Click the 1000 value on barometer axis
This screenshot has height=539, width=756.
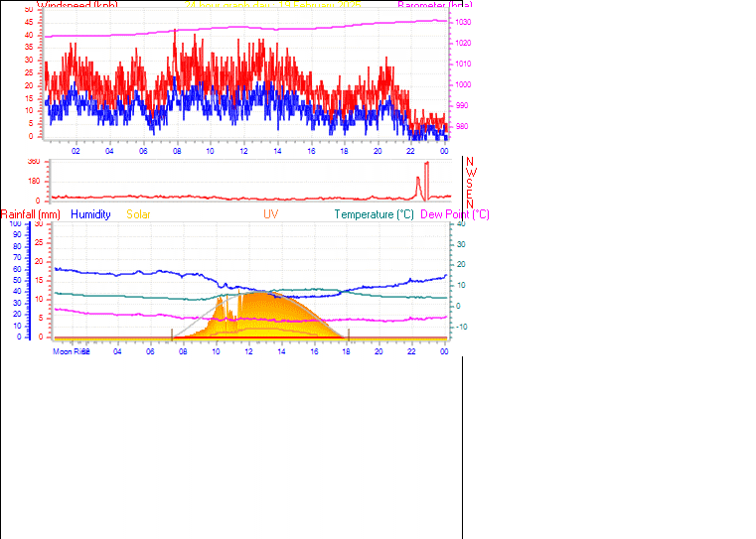point(463,84)
